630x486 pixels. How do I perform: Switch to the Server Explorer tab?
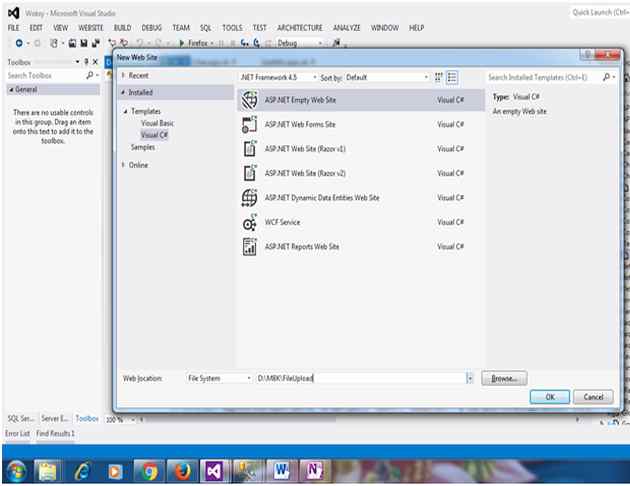point(55,419)
